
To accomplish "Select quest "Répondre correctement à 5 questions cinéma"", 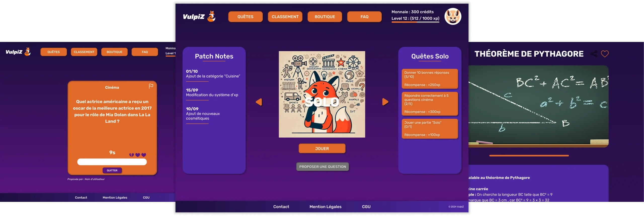I will (430, 104).
